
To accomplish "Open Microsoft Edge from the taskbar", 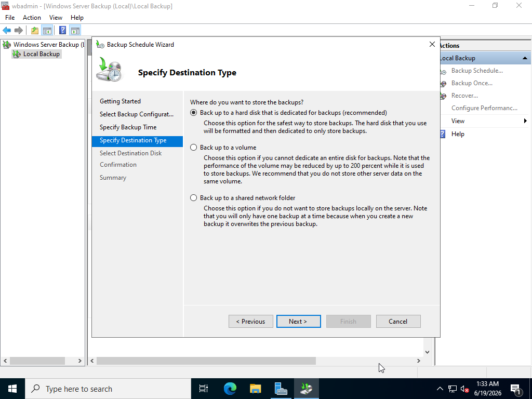I will click(x=230, y=389).
